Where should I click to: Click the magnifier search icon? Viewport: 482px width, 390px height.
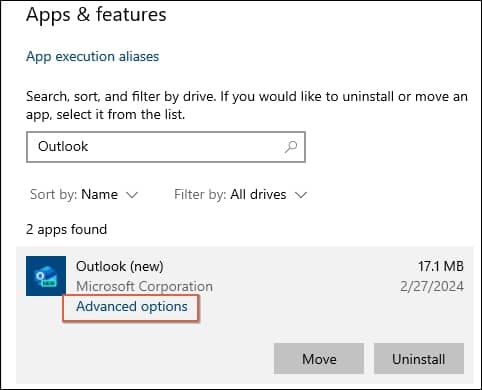point(291,147)
